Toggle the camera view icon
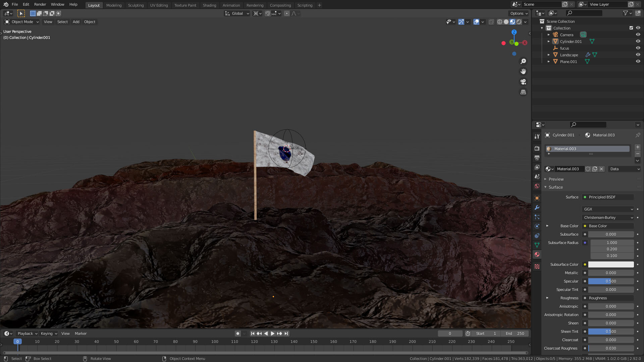Image resolution: width=644 pixels, height=362 pixels. 523,82
